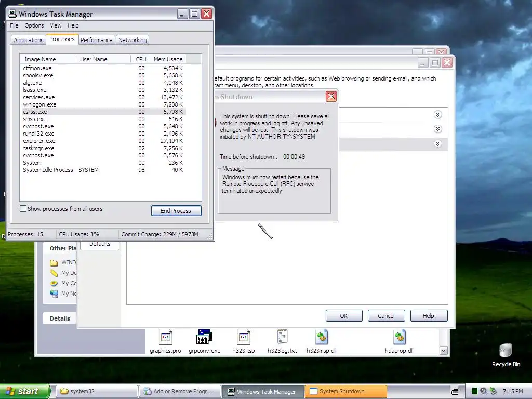
Task: Click the Details heading in system32 sidebar
Action: coord(60,318)
